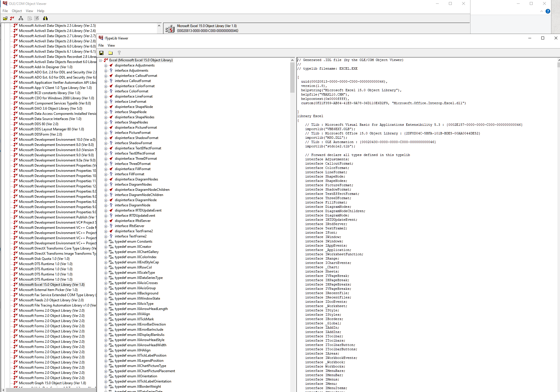Screen dimensions: 560x392
Task: Click the Save floppy-disk icon in ITypeLib Viewer
Action: (x=101, y=53)
